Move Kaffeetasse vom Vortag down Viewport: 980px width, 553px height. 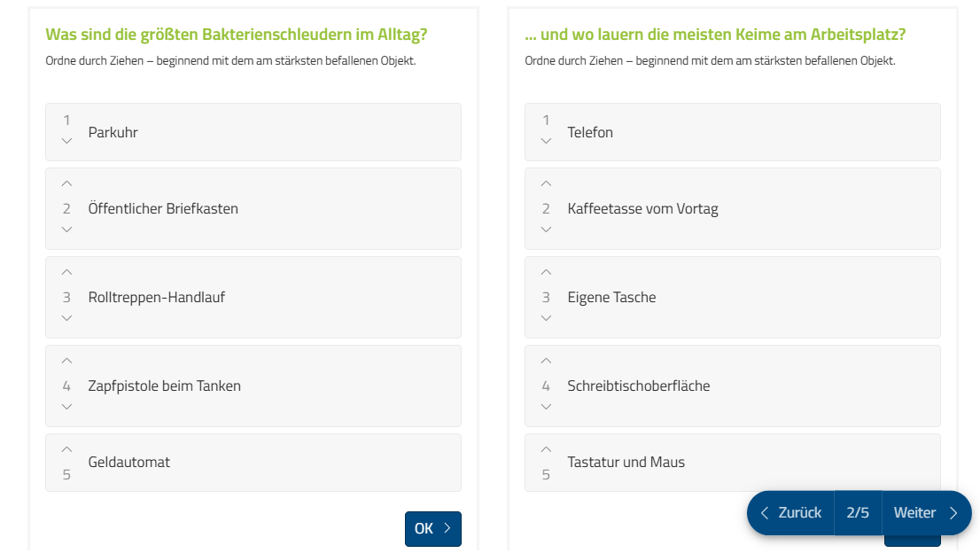(546, 230)
